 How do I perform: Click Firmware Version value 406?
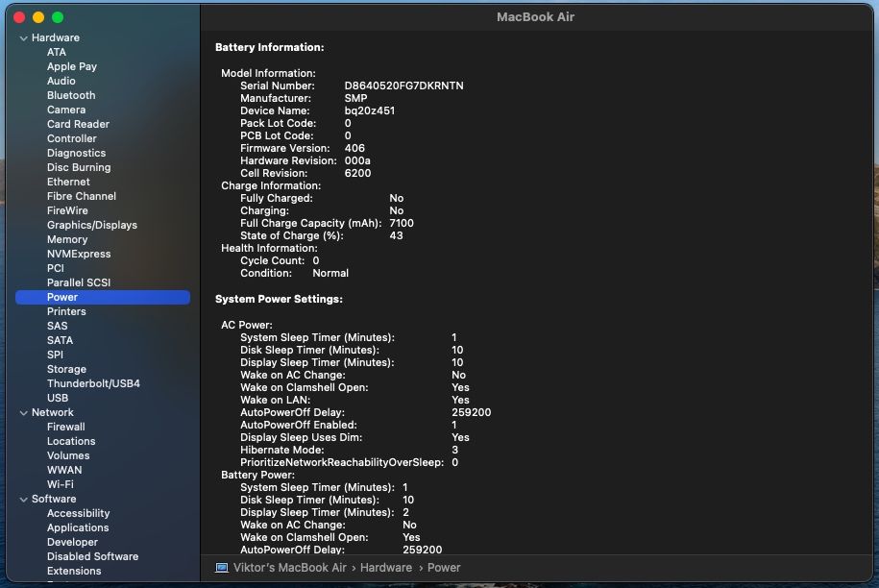(354, 148)
